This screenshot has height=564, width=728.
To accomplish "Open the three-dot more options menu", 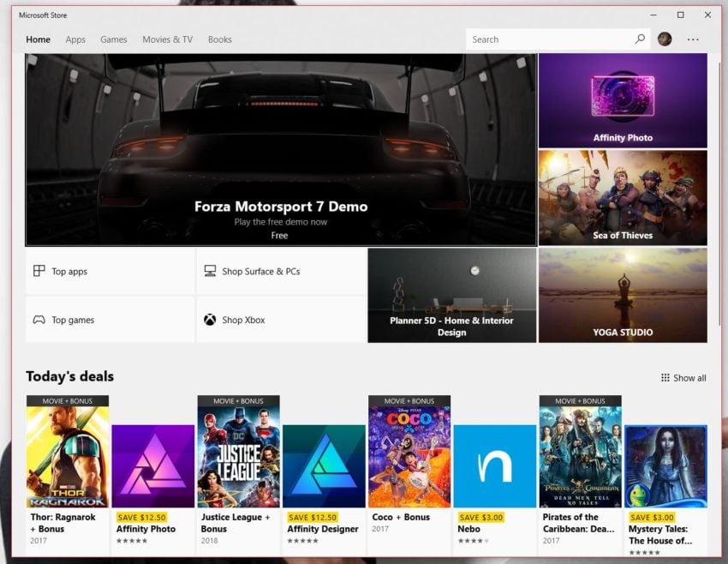I will pos(693,39).
